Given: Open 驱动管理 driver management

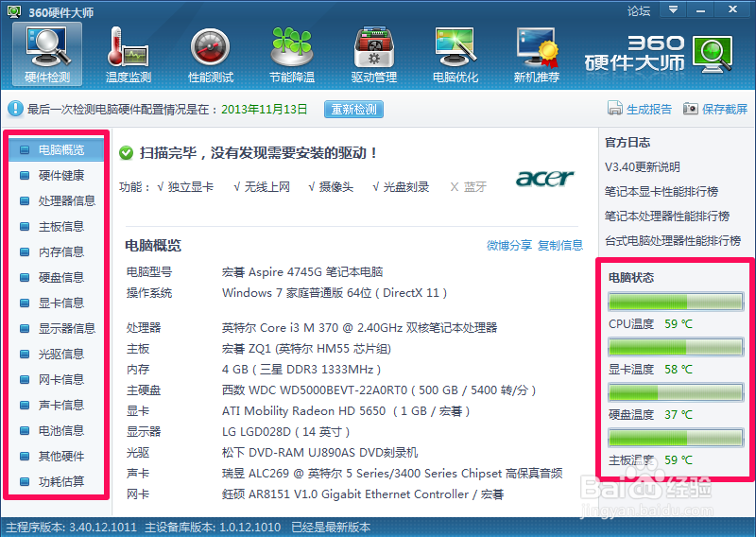Looking at the screenshot, I should tap(373, 54).
